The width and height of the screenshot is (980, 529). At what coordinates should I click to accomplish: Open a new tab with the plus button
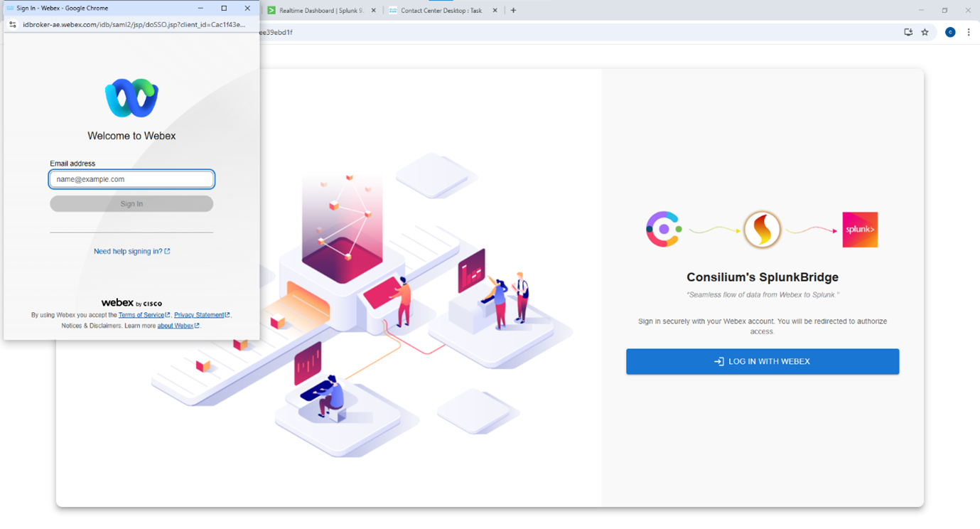(513, 10)
